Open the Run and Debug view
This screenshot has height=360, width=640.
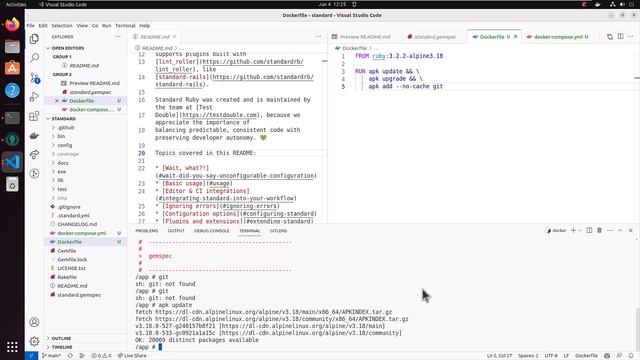click(x=35, y=97)
